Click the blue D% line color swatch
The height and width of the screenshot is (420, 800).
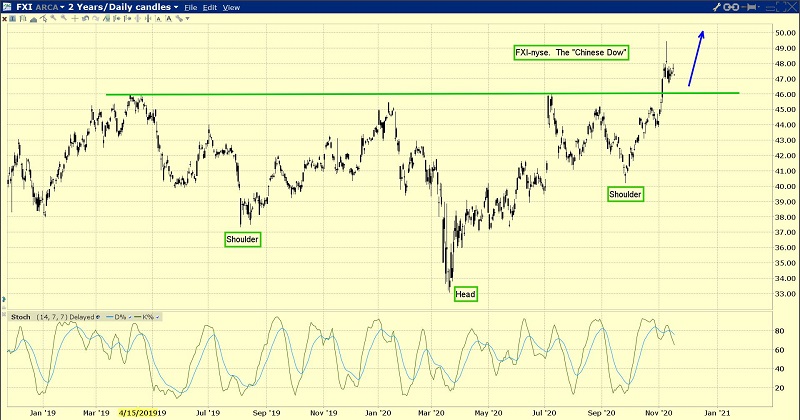(109, 317)
